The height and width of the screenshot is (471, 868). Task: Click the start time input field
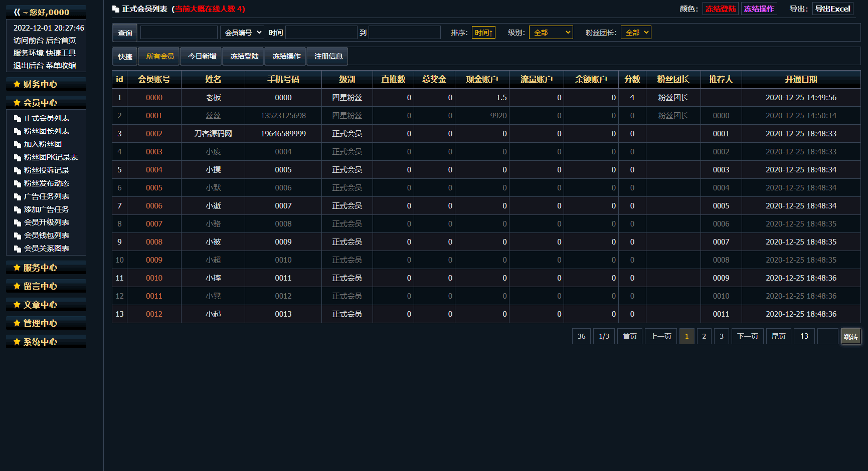tap(321, 33)
